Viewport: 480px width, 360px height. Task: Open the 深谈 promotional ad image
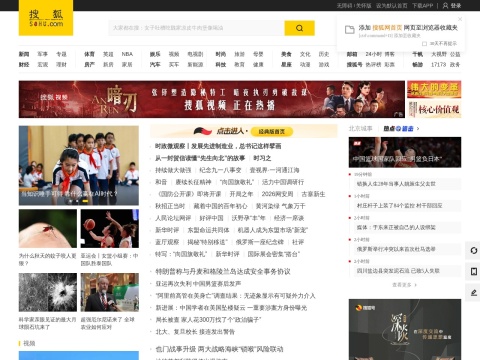[x=405, y=329]
